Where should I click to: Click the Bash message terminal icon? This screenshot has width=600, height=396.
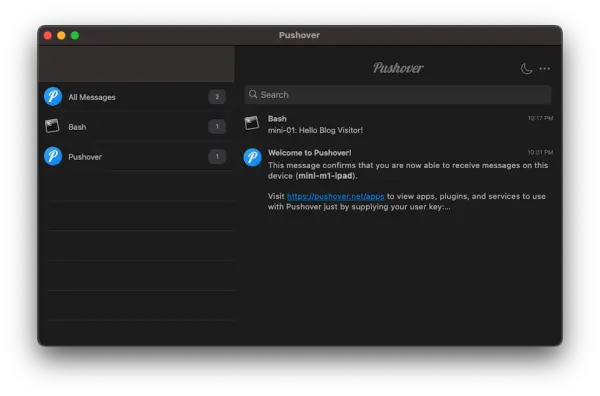(252, 123)
